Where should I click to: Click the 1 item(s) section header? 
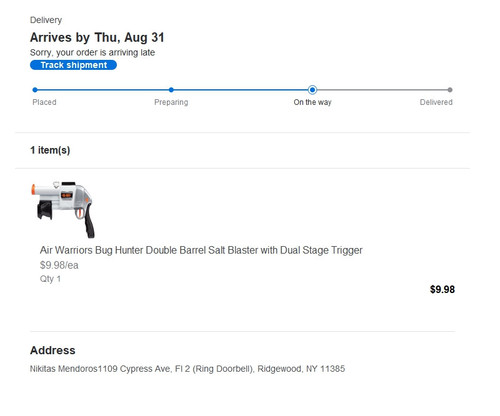click(50, 150)
